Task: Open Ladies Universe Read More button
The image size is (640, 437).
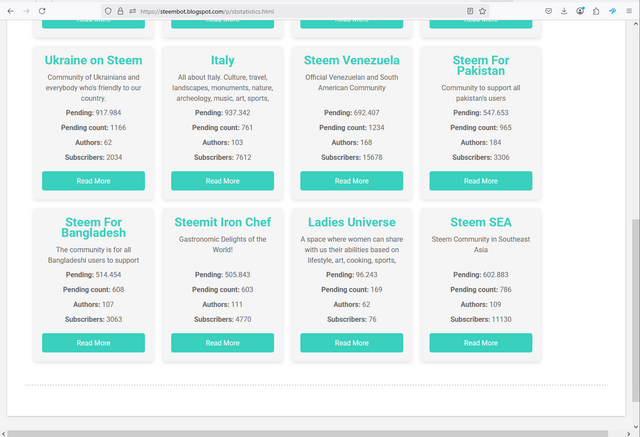Action: coord(352,343)
